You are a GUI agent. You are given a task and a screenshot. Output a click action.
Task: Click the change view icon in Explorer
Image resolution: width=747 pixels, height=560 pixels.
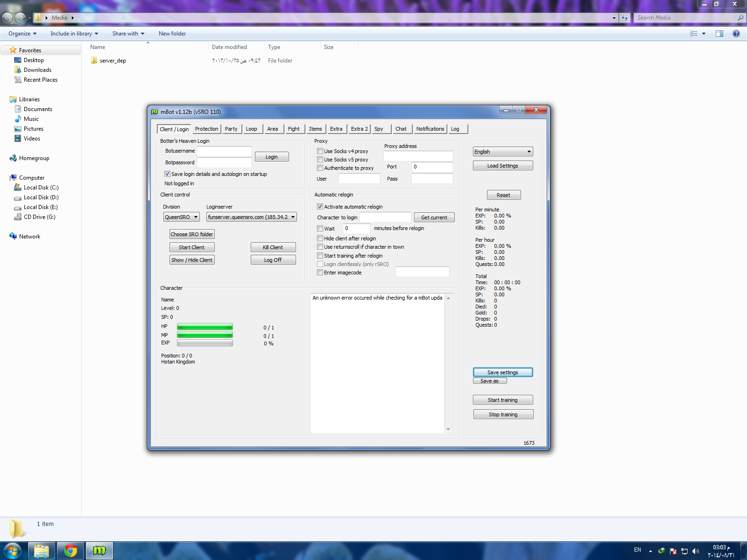point(694,34)
